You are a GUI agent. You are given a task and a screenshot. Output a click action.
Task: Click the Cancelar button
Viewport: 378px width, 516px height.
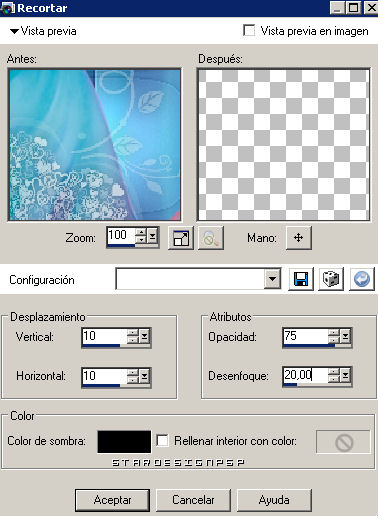[x=193, y=500]
